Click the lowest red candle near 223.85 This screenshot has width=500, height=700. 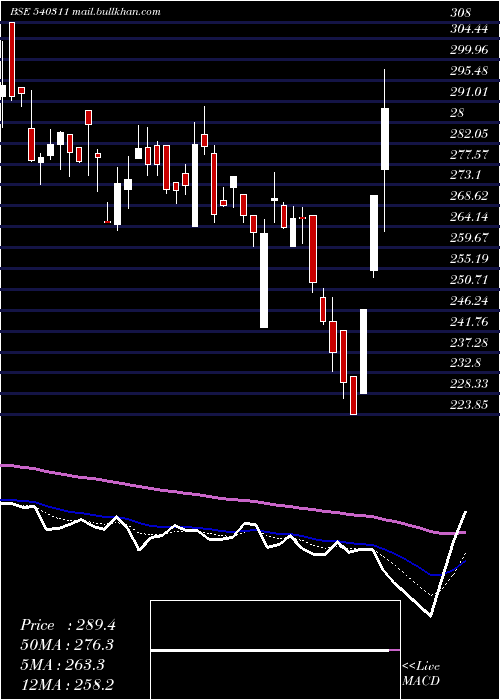click(x=353, y=396)
